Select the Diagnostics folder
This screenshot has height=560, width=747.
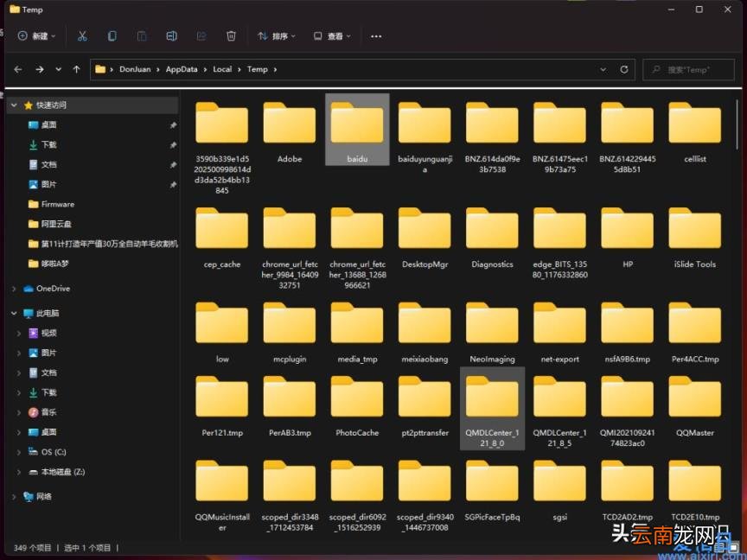click(492, 238)
